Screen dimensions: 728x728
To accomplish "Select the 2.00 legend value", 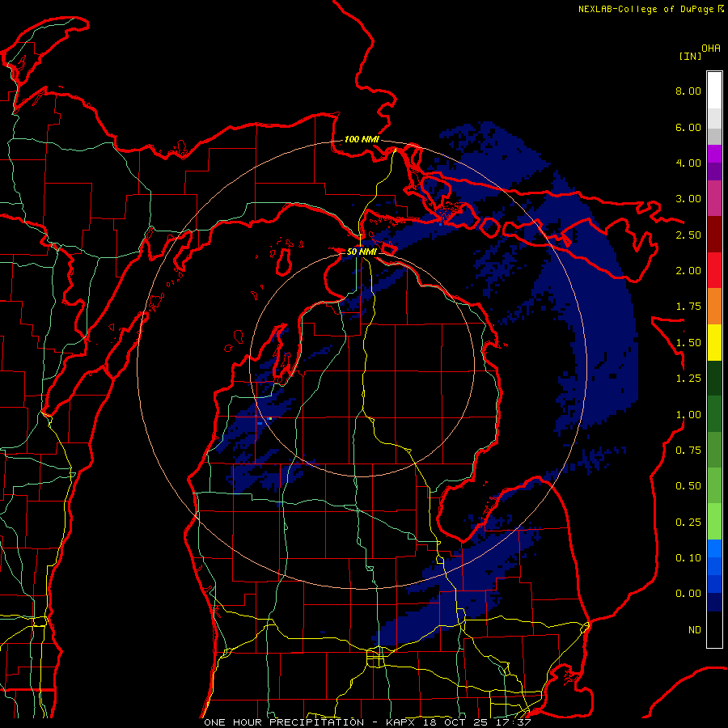I will 688,271.
